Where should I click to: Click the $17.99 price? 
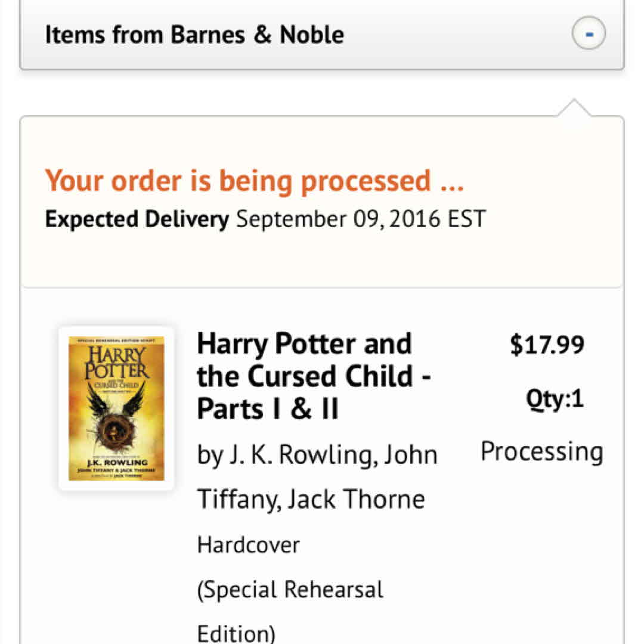(x=547, y=345)
